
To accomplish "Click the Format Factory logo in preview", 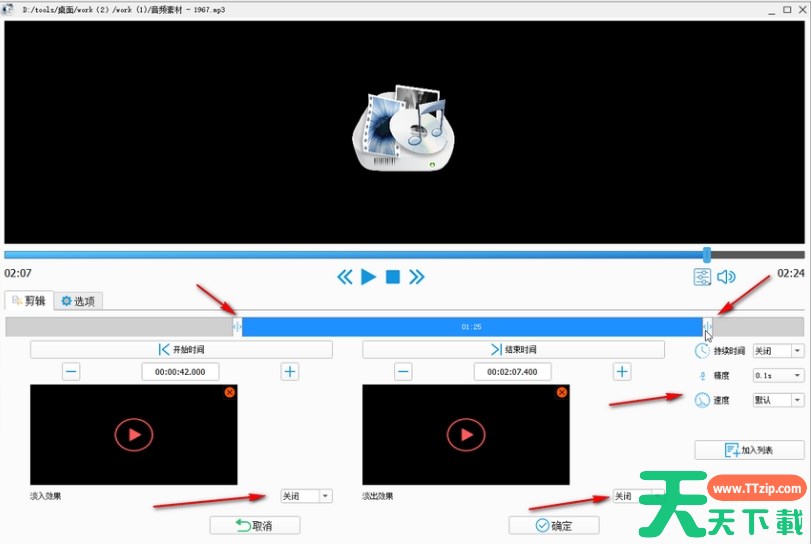I will tap(404, 128).
